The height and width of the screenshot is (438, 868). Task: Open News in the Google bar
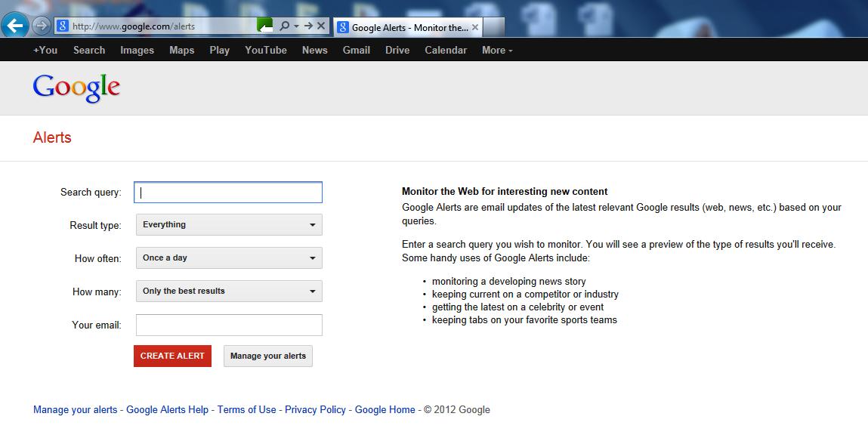[314, 50]
